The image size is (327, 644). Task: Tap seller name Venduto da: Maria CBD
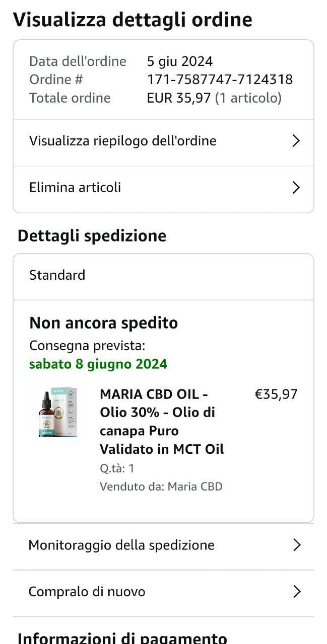point(161,487)
